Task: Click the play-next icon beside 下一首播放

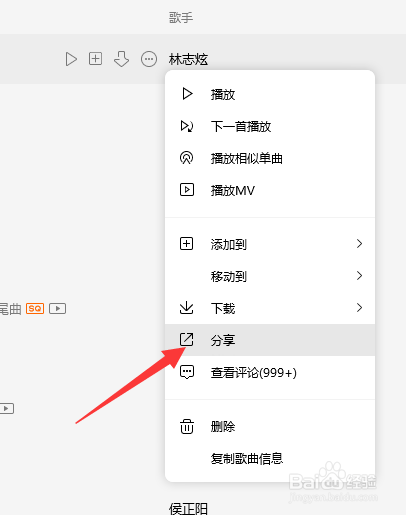Action: pyautogui.click(x=187, y=126)
